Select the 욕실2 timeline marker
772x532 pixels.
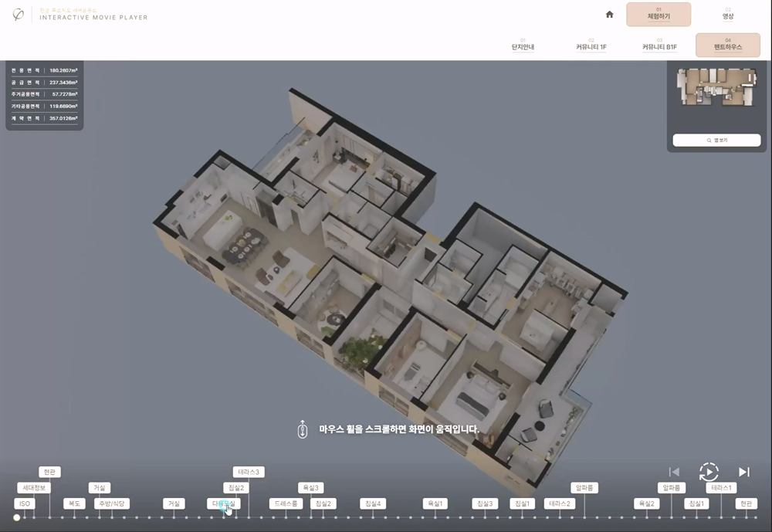[x=646, y=503]
